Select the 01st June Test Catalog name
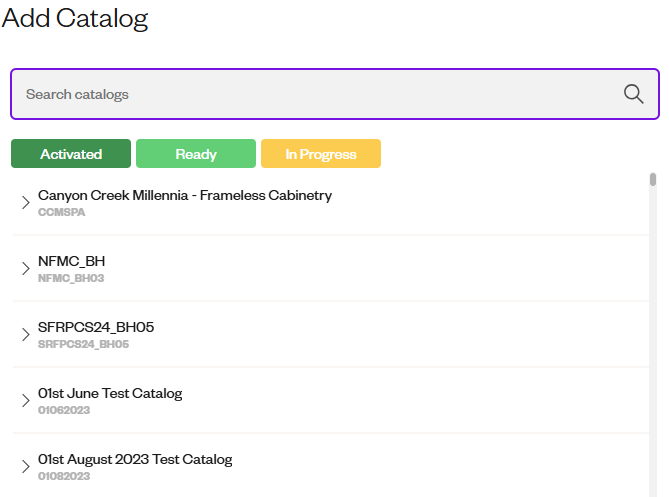 (x=110, y=393)
